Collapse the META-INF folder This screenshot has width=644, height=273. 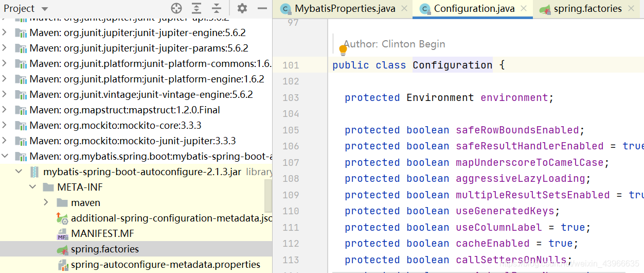point(32,187)
